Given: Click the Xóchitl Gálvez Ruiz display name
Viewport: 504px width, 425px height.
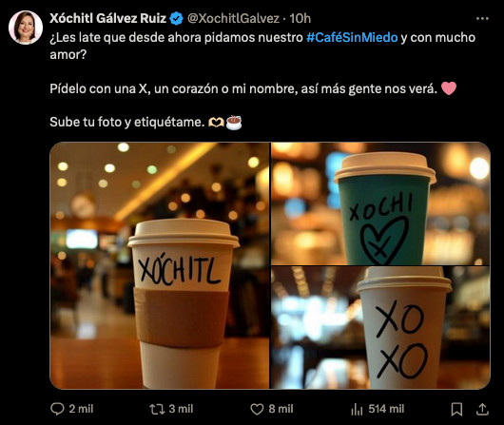Looking at the screenshot, I should [x=108, y=18].
